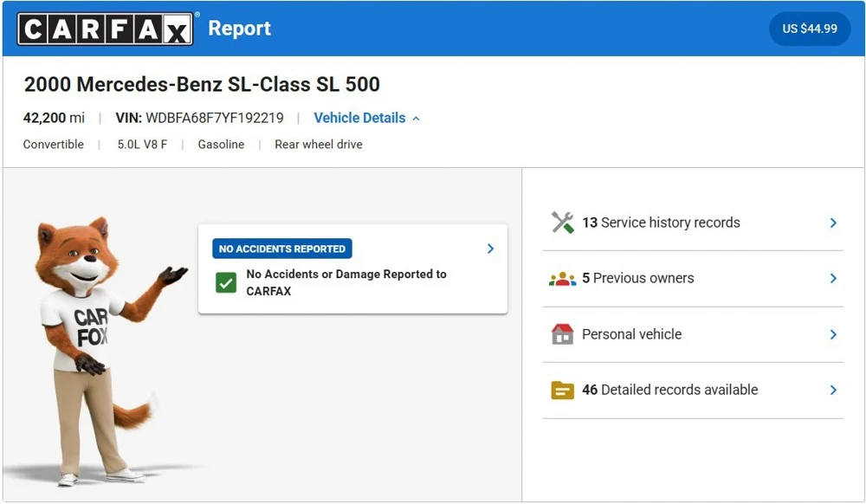Image resolution: width=866 pixels, height=504 pixels.
Task: Expand Detailed records chevron
Action: (x=833, y=391)
